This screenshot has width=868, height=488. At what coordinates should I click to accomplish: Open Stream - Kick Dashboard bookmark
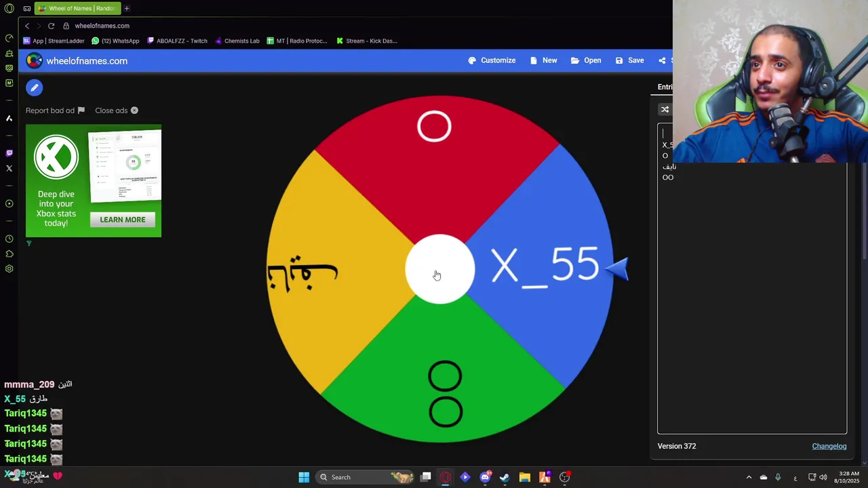pos(367,41)
